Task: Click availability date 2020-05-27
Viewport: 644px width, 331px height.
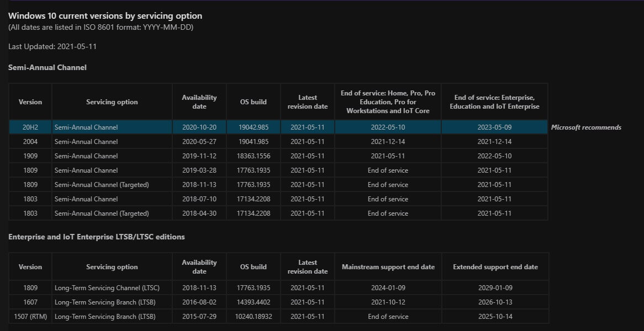Action: (199, 142)
